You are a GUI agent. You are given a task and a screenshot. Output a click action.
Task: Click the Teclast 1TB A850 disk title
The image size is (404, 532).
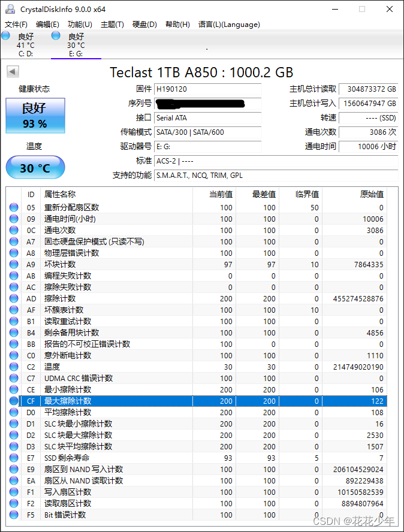pos(201,72)
